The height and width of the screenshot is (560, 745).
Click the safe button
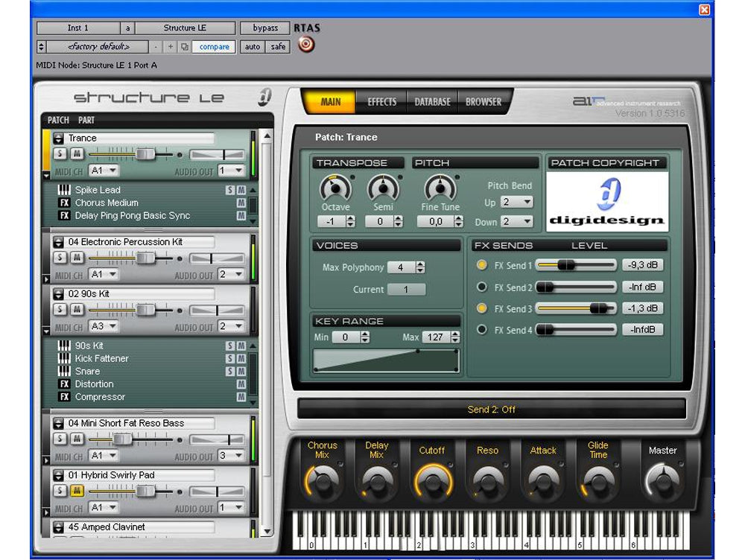(x=278, y=47)
